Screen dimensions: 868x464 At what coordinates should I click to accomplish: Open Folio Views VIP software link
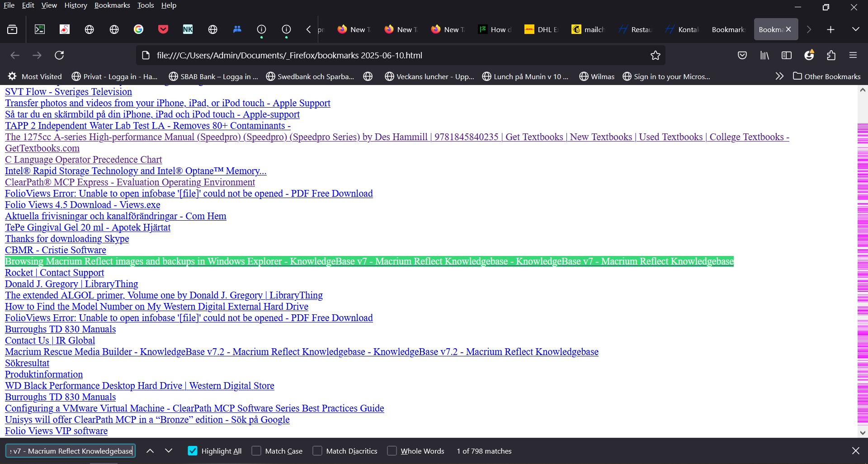pyautogui.click(x=56, y=431)
